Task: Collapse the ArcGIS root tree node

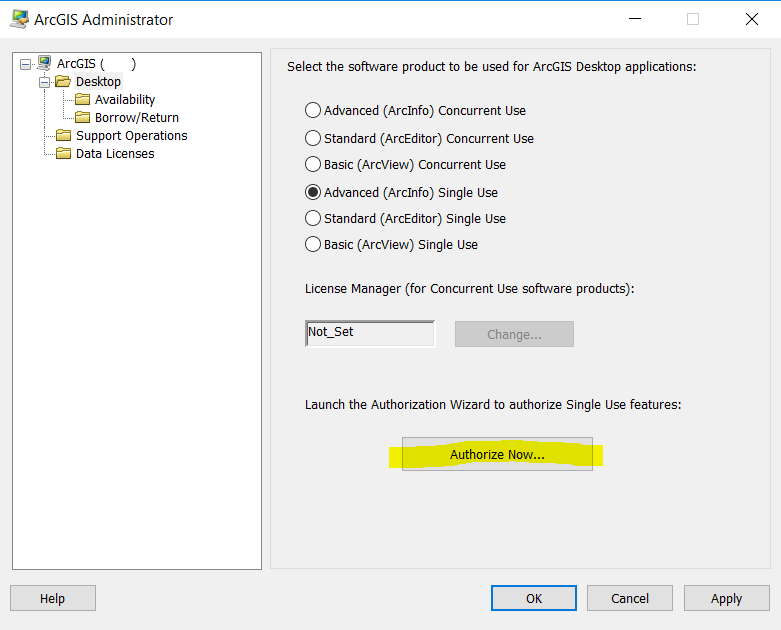Action: [x=25, y=64]
